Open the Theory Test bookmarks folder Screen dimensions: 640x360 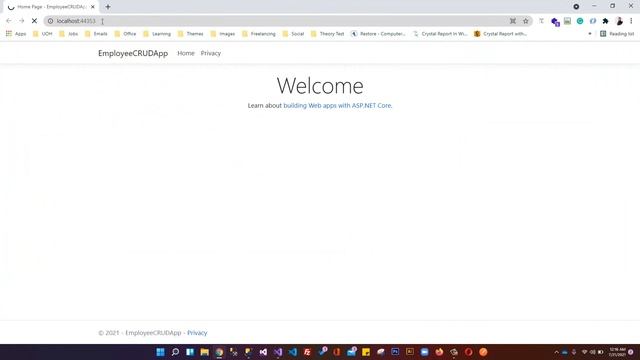tap(328, 34)
